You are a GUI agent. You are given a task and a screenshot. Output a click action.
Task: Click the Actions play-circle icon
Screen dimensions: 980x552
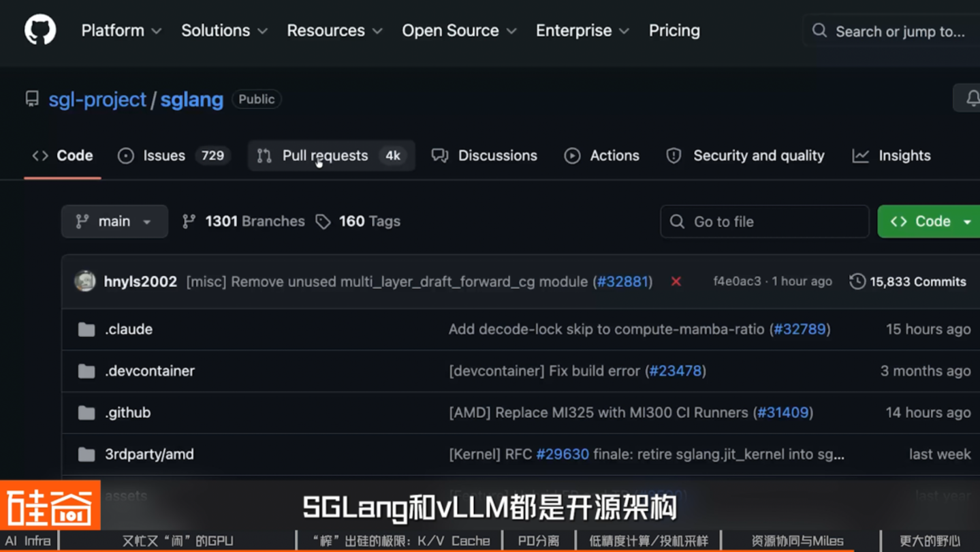click(x=572, y=155)
